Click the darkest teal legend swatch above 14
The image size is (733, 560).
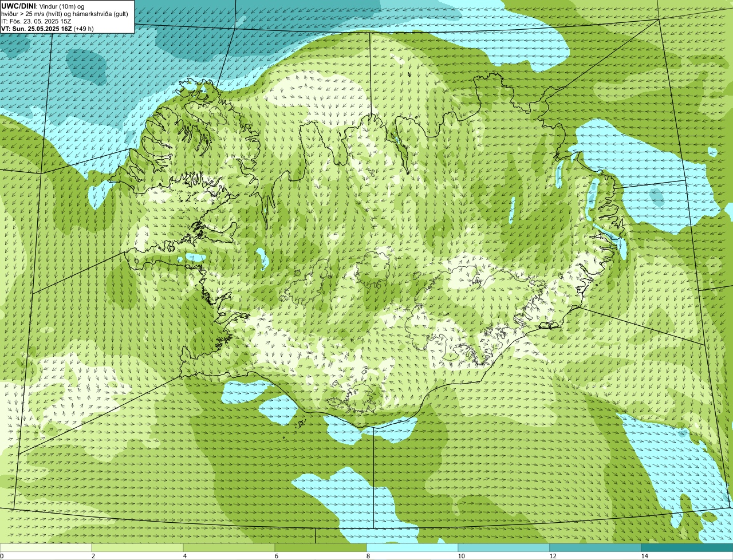click(687, 547)
